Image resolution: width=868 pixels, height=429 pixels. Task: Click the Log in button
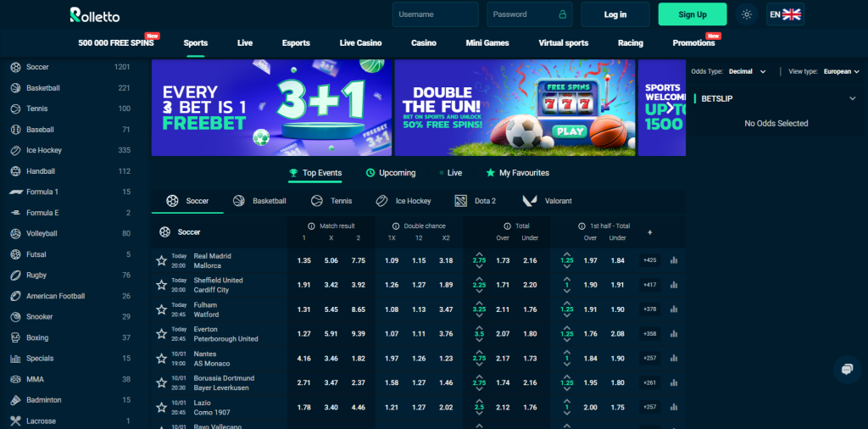click(x=615, y=14)
